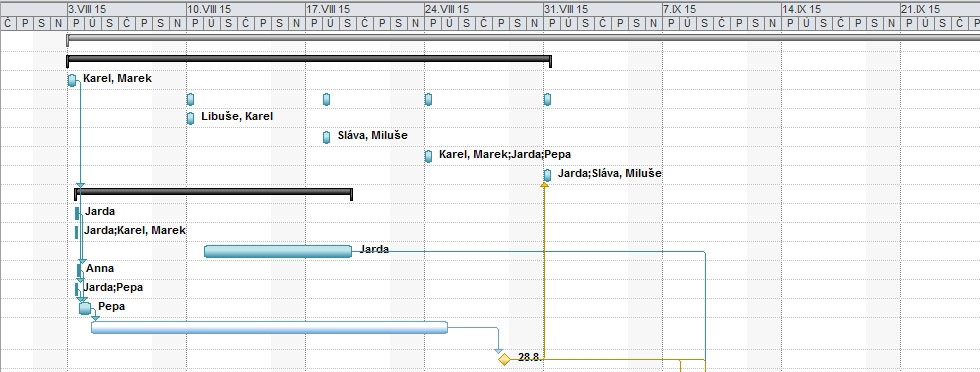Click the 28.8. milestone diamond

(504, 359)
